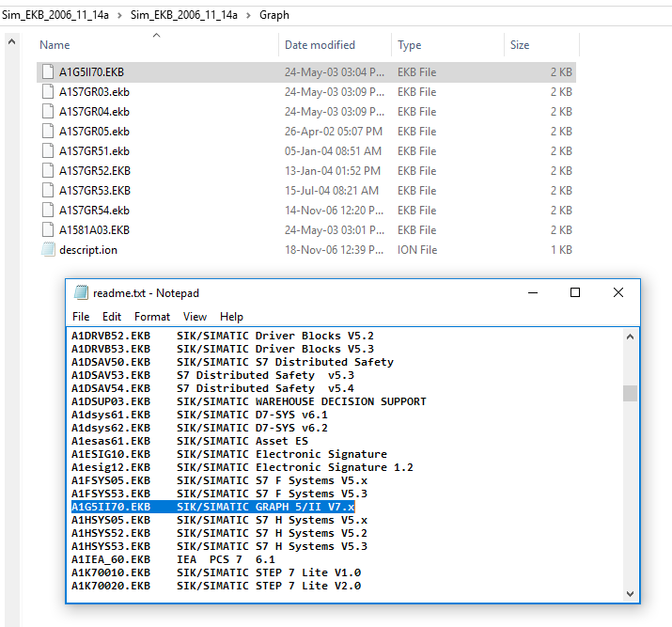Open the File menu in Notepad
The height and width of the screenshot is (627, 672).
[x=81, y=317]
